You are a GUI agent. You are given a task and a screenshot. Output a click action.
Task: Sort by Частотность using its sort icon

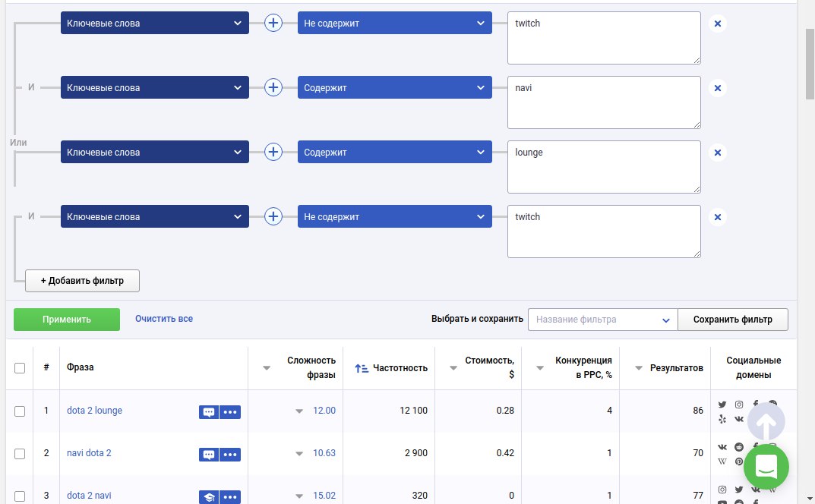(362, 368)
